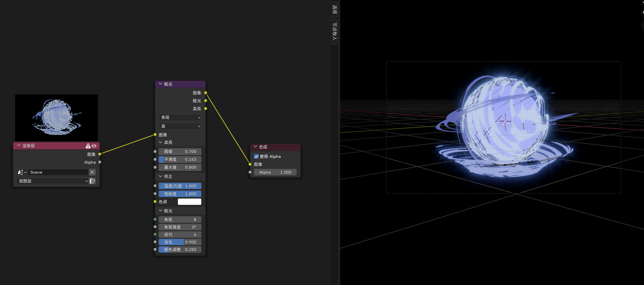Screen dimensions: 644x285
Task: Switch to the 节点牧人 sidebar tab
Action: click(334, 32)
